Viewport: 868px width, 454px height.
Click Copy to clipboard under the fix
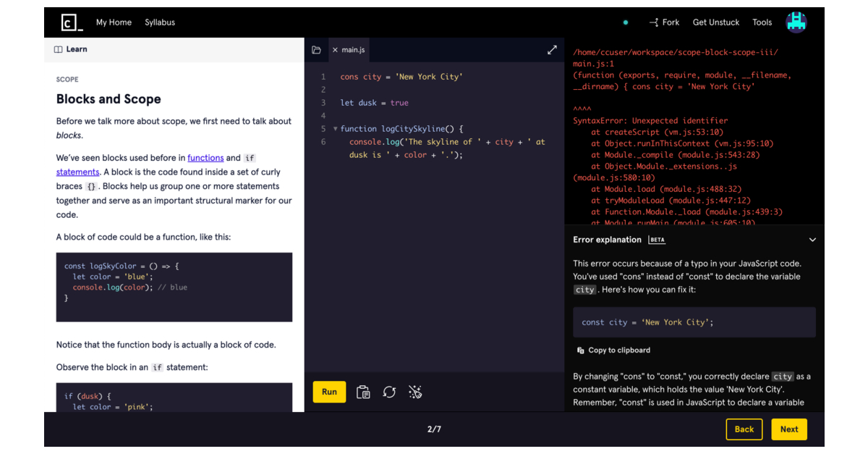pos(614,350)
